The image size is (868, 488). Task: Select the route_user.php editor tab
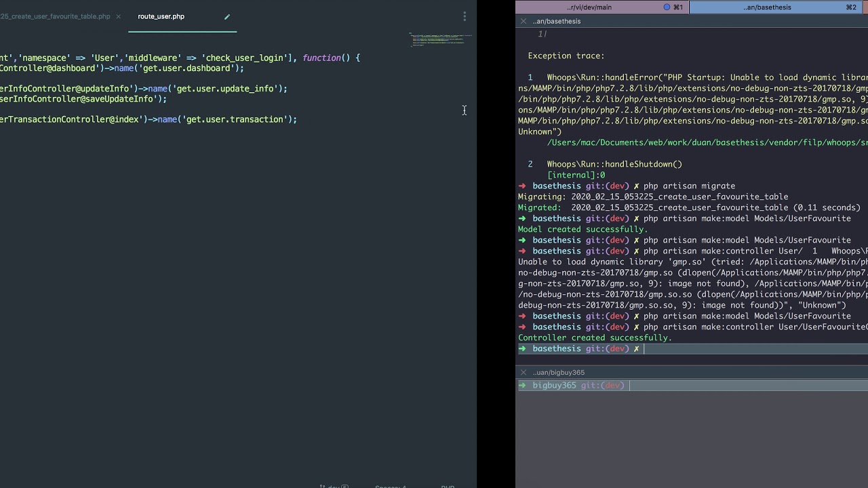161,16
